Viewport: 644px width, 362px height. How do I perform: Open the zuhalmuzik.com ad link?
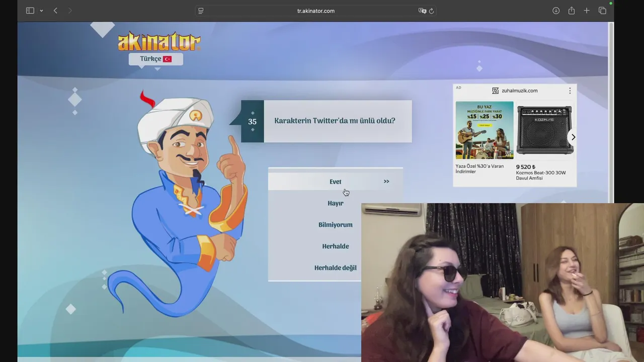(520, 90)
